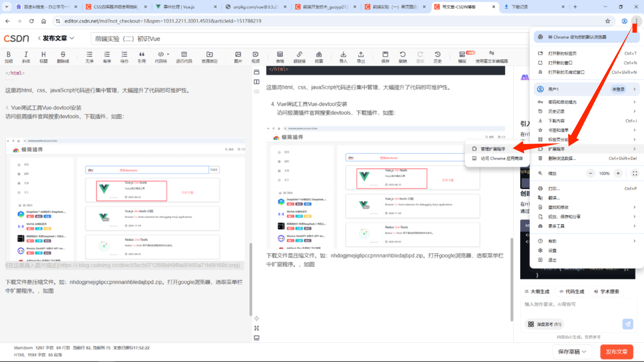
Task: Expand the 书签和清单 submenu
Action: point(587,130)
